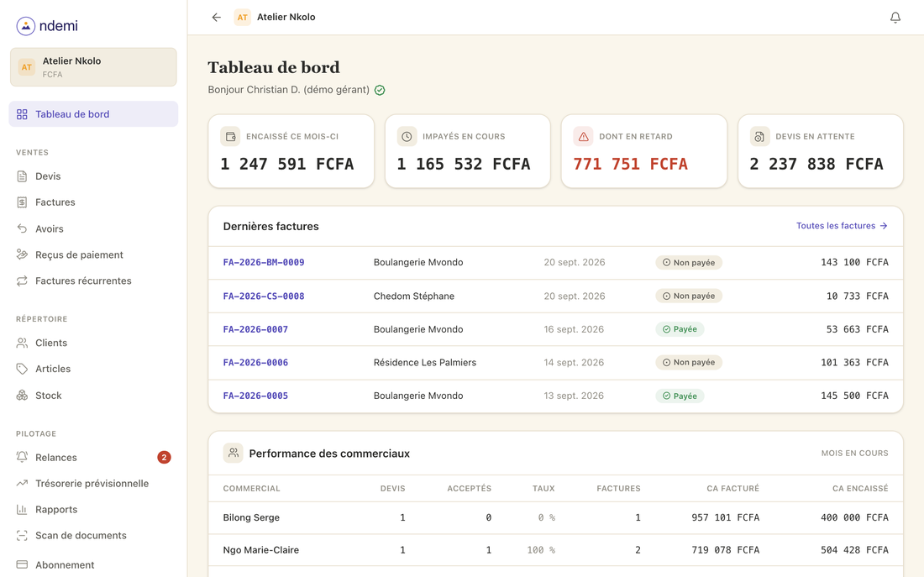
Task: Open invoice FA-2026-0006
Action: [255, 363]
